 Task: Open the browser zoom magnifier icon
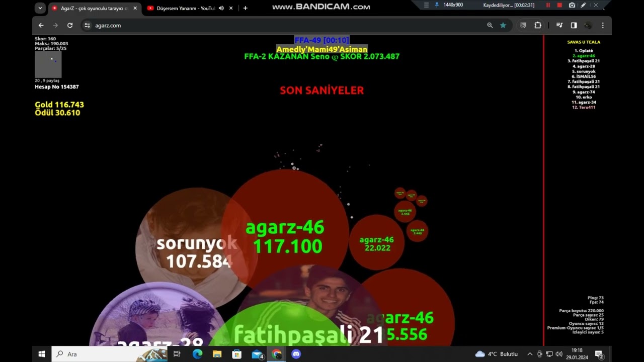point(490,25)
